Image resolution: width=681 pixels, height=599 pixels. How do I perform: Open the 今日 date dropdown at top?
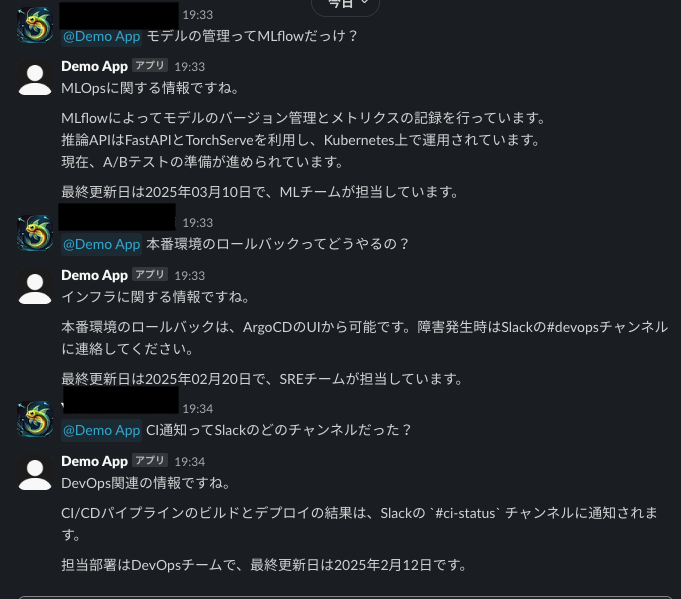346,5
